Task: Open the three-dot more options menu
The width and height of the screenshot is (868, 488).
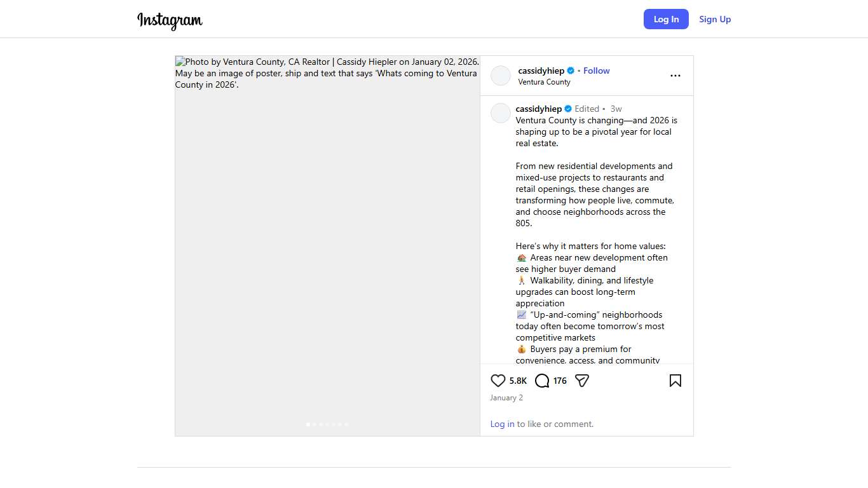Action: pos(675,76)
